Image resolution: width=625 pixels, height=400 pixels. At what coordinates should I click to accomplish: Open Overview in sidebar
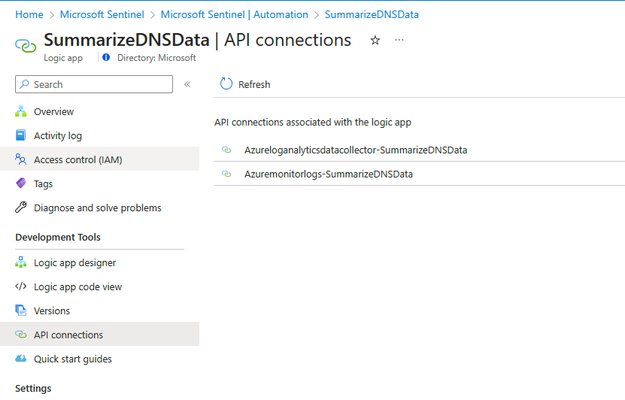click(x=100, y=112)
